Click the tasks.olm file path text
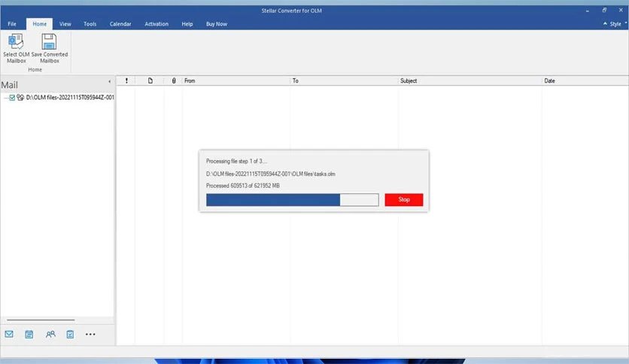 pos(271,174)
